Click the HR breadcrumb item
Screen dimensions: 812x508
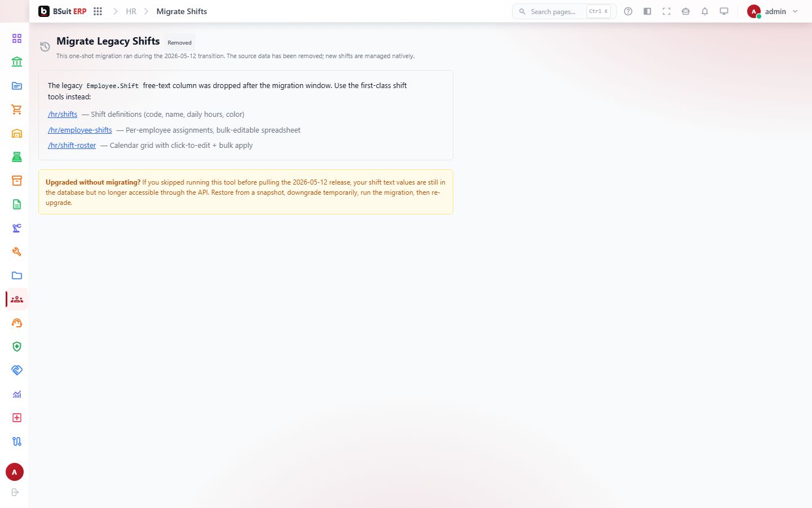pos(131,11)
